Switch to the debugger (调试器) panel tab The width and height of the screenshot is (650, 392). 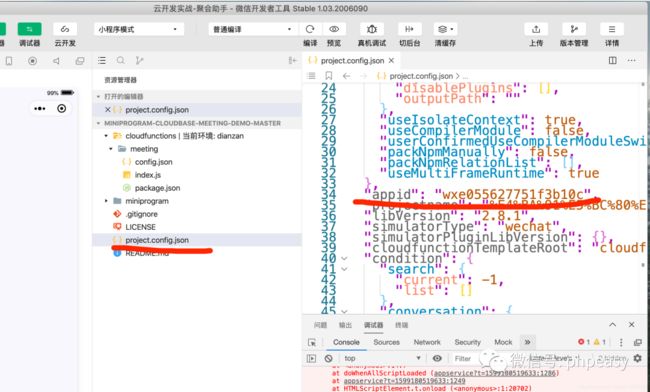click(x=374, y=325)
